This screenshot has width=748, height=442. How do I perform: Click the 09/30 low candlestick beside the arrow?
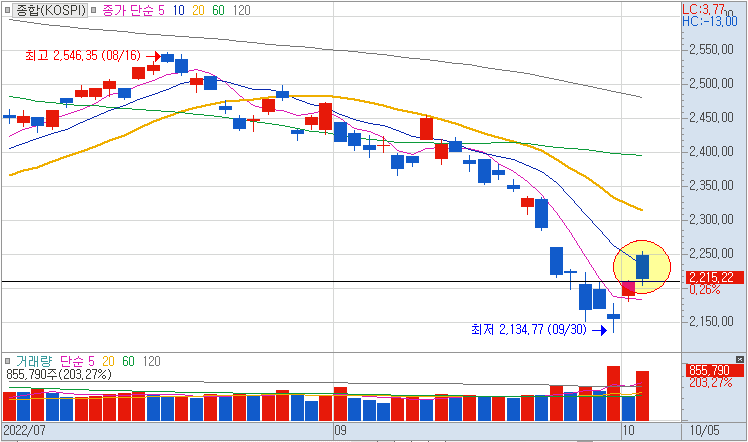(613, 318)
